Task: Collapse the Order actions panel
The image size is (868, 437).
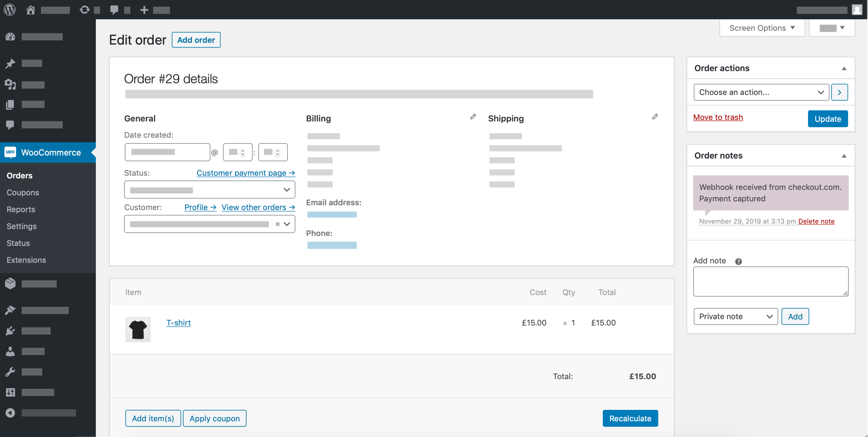Action: coord(844,68)
